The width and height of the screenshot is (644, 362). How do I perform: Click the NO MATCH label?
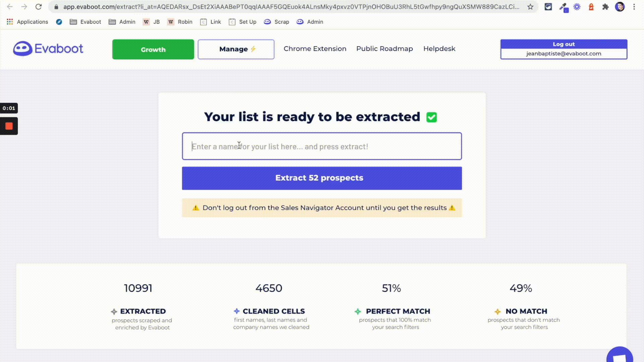[x=526, y=311]
